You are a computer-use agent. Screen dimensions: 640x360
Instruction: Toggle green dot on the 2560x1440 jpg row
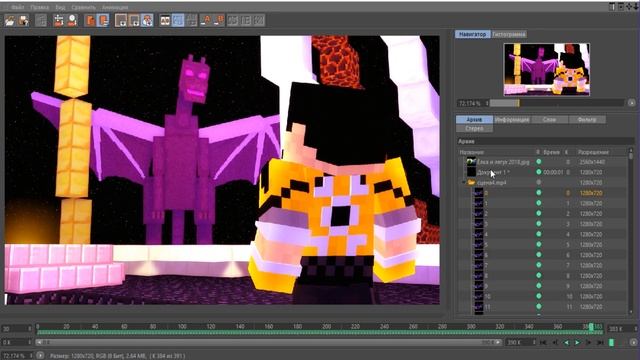click(539, 162)
